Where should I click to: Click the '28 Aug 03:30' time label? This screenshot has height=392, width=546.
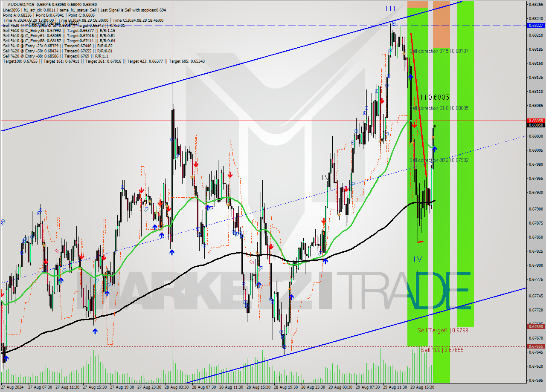coord(177,387)
